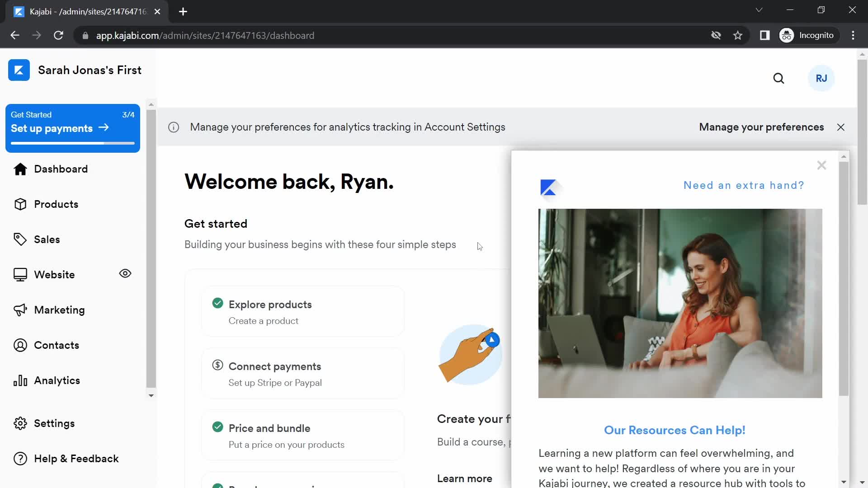Viewport: 868px width, 488px height.
Task: Click the Website navigation icon
Action: 21,274
